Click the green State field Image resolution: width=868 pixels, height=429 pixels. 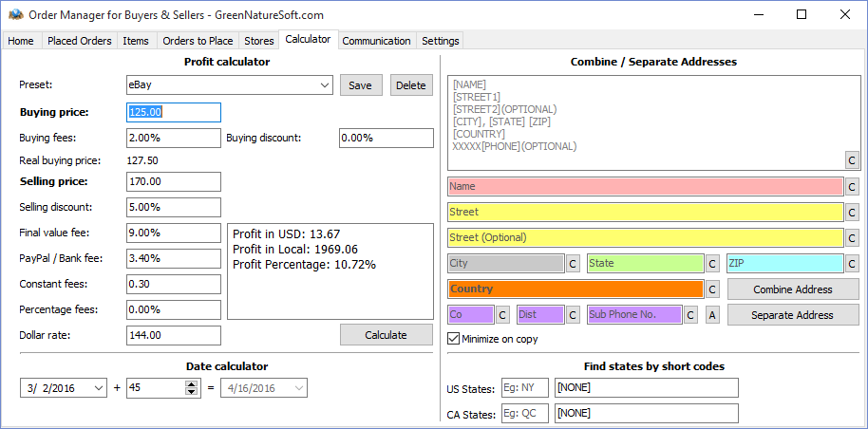[646, 264]
